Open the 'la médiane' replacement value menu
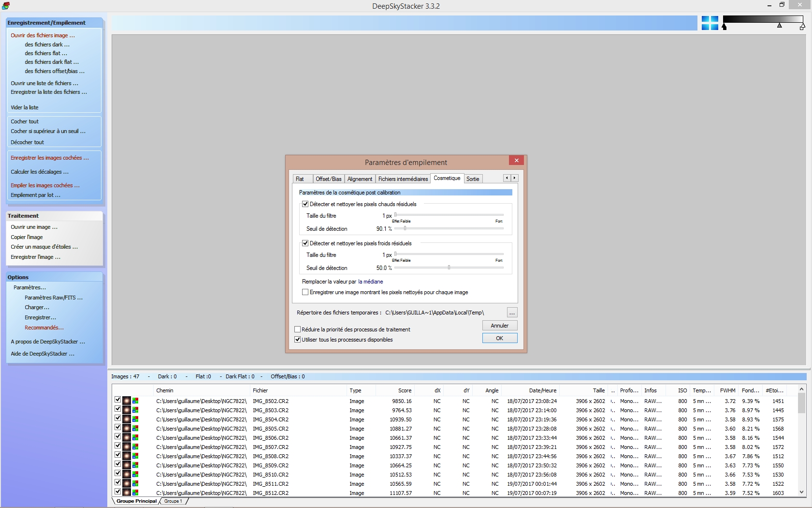 click(x=370, y=282)
